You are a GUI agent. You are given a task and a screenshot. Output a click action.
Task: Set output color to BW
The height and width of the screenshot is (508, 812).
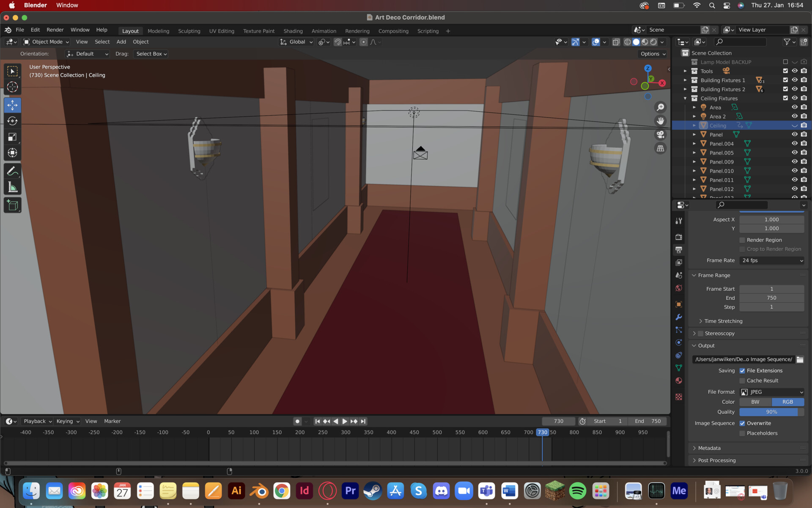pyautogui.click(x=754, y=402)
